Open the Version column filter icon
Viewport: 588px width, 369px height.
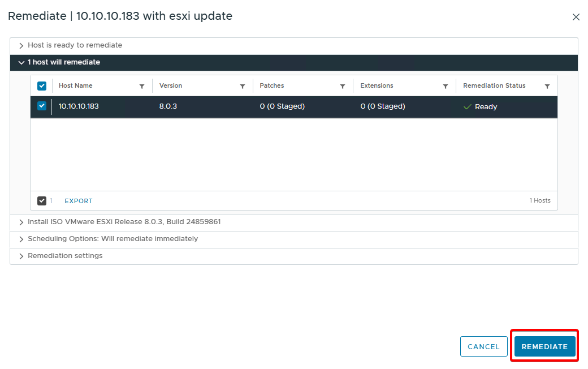pos(242,87)
